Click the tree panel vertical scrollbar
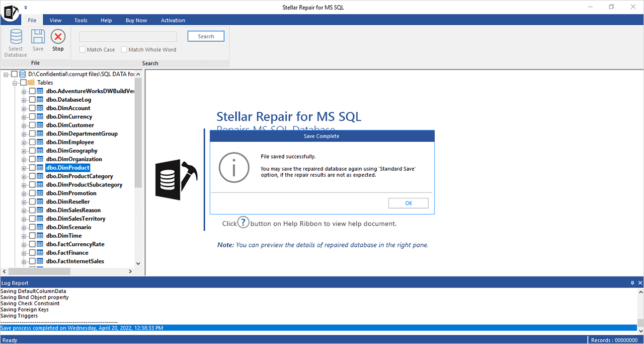This screenshot has width=644, height=344. (138, 133)
